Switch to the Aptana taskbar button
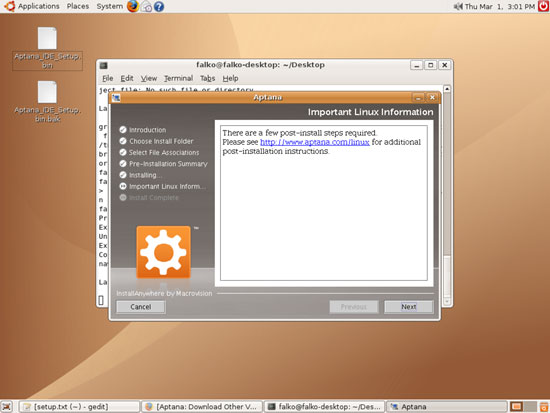550x413 pixels. pyautogui.click(x=447, y=407)
